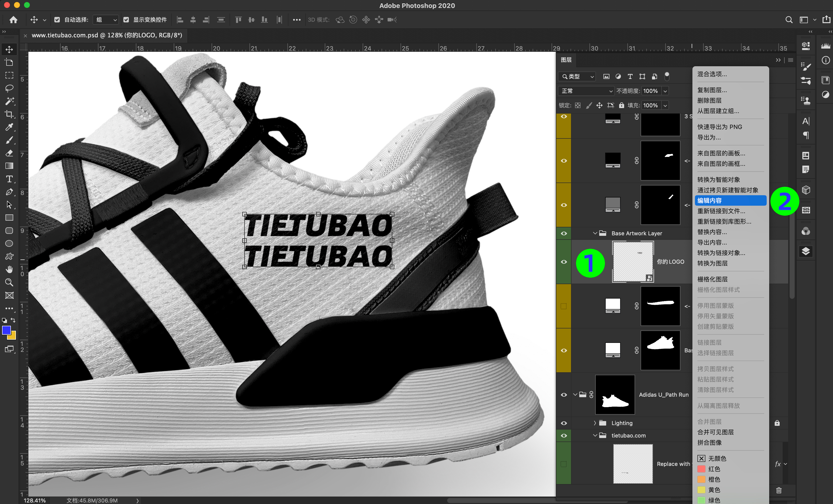Image resolution: width=833 pixels, height=504 pixels.
Task: Filter layers by adjustment layers icon
Action: coord(618,76)
